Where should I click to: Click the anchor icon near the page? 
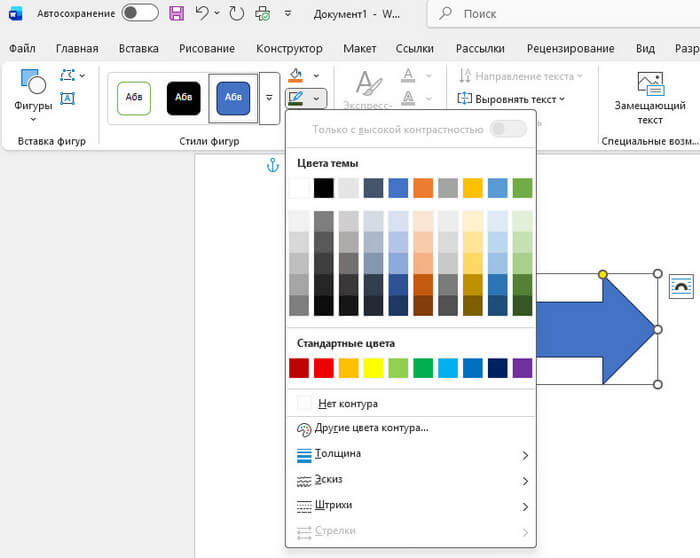coord(271,165)
